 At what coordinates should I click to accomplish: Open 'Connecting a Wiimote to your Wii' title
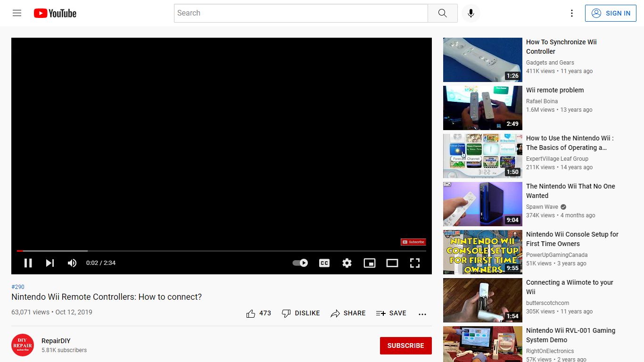pyautogui.click(x=570, y=287)
